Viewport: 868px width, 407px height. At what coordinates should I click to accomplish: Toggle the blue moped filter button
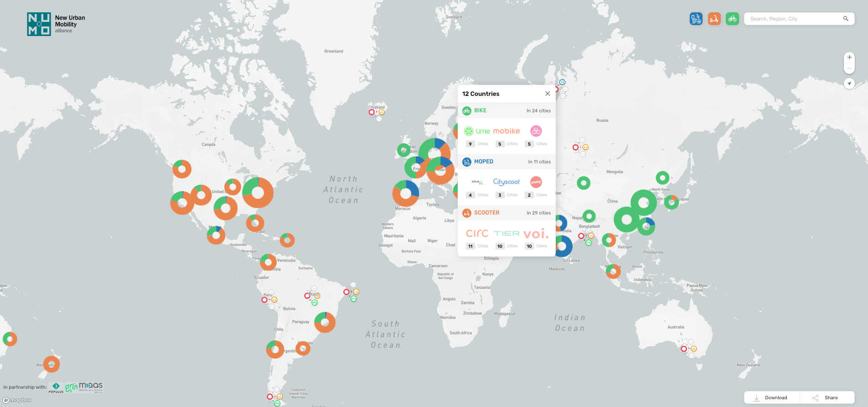click(696, 19)
